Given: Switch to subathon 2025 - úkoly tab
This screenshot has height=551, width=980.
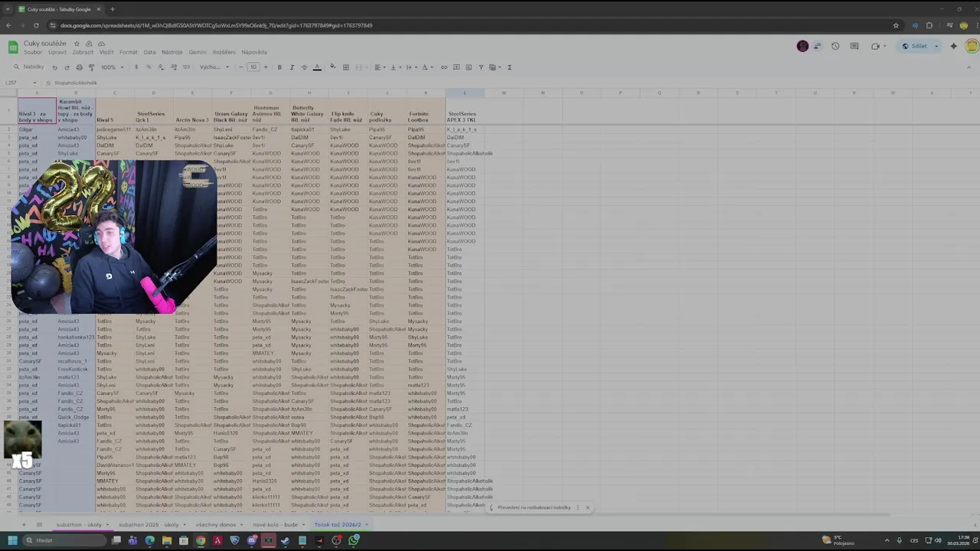Looking at the screenshot, I should 149,524.
